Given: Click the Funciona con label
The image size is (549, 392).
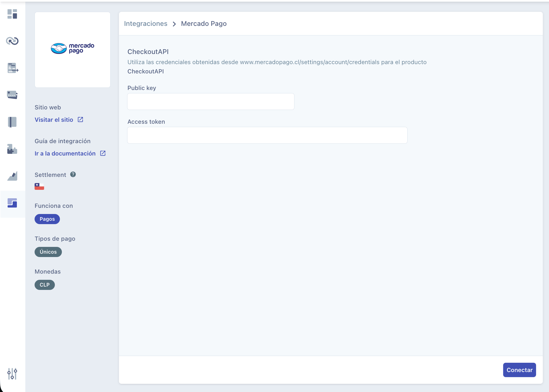Looking at the screenshot, I should coord(54,206).
